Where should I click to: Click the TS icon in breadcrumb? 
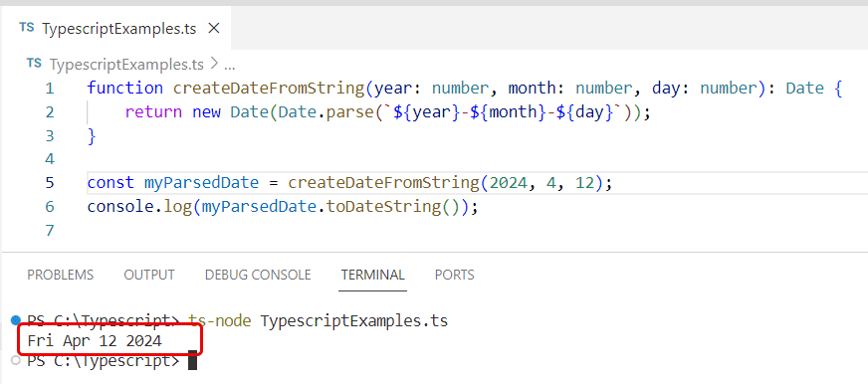(34, 64)
